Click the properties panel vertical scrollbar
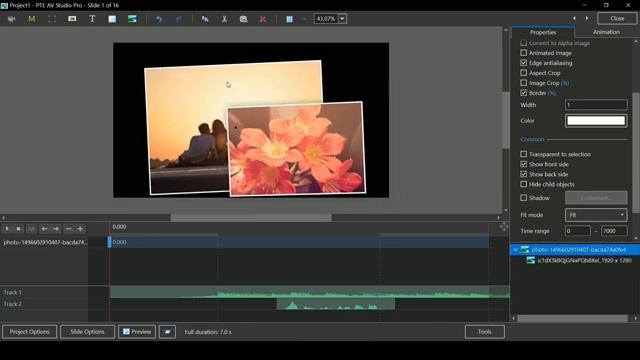The image size is (640, 360). [636, 153]
